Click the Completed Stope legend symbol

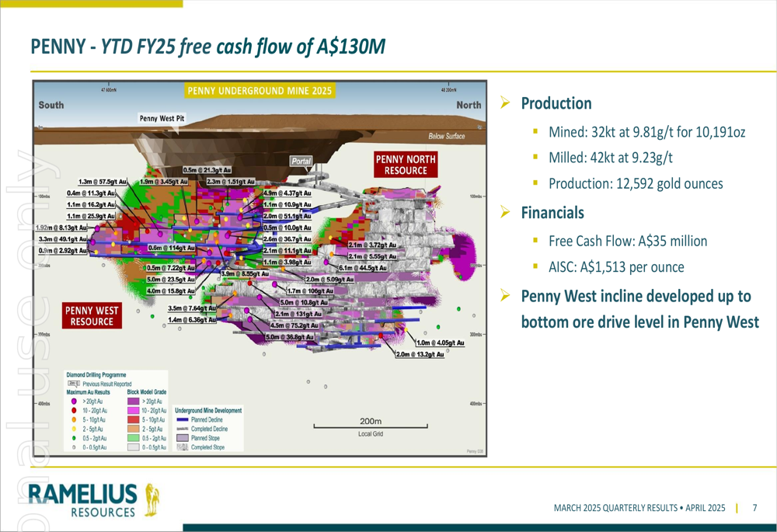183,447
